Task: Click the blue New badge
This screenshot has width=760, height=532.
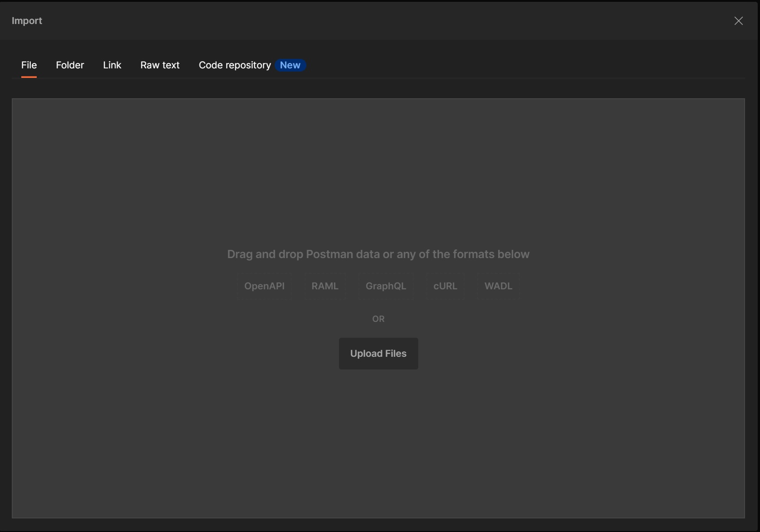Action: 290,65
